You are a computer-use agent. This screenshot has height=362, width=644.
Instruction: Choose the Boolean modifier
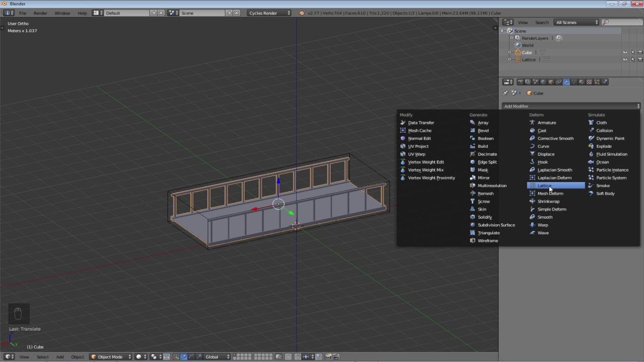[x=486, y=138]
